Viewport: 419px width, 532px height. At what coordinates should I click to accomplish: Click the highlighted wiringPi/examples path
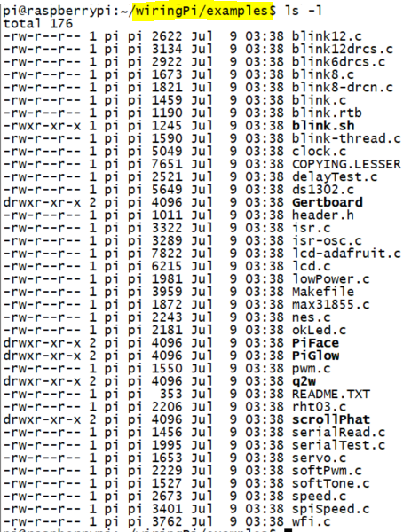pyautogui.click(x=202, y=12)
